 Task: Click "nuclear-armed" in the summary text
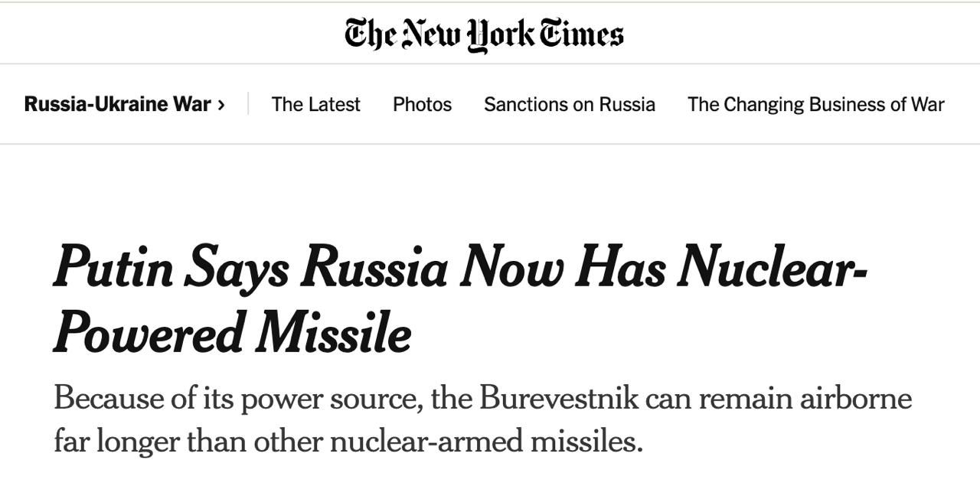[414, 440]
